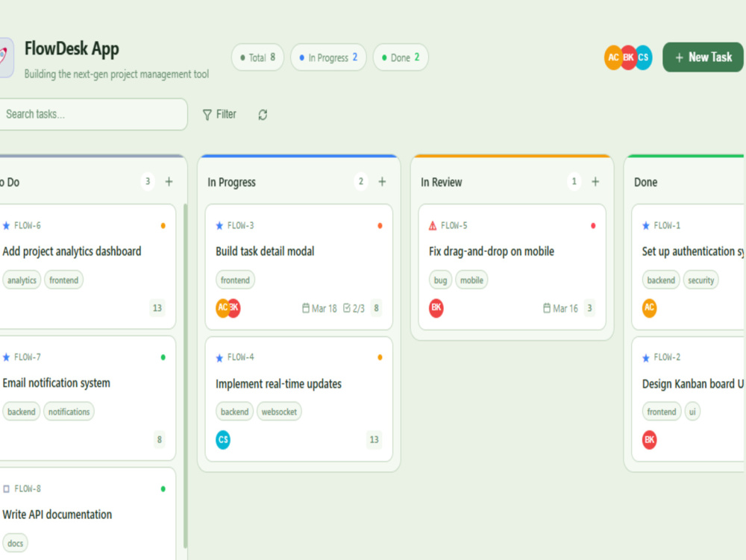Click the CS assignee avatar on FLOW-4
This screenshot has width=746, height=560.
(223, 440)
